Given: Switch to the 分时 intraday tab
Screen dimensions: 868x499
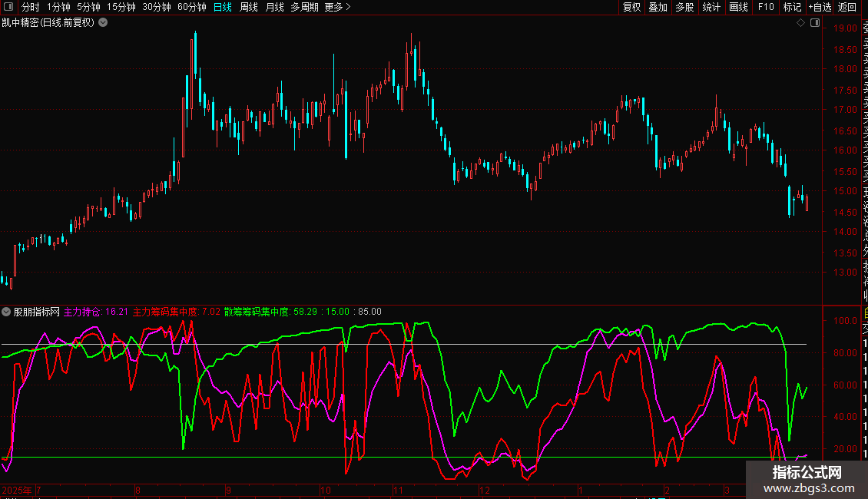Looking at the screenshot, I should point(31,7).
